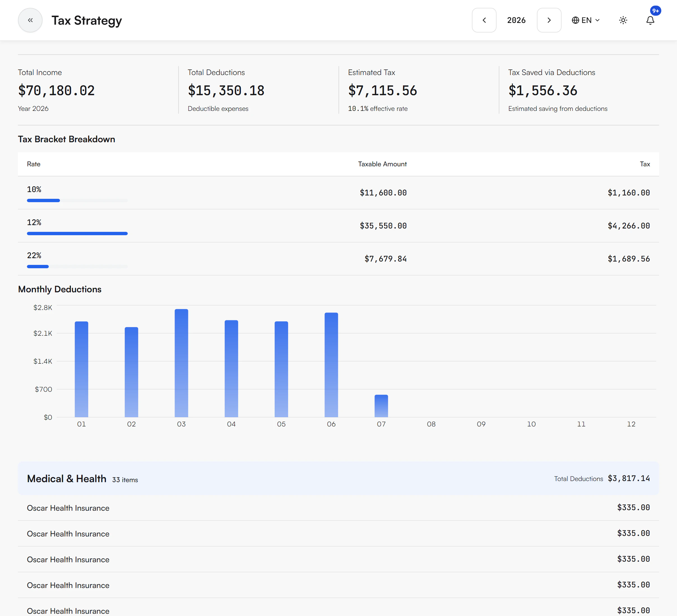Screen dimensions: 677x616
Task: Click tax value $4,266.00
Action: [x=629, y=226]
